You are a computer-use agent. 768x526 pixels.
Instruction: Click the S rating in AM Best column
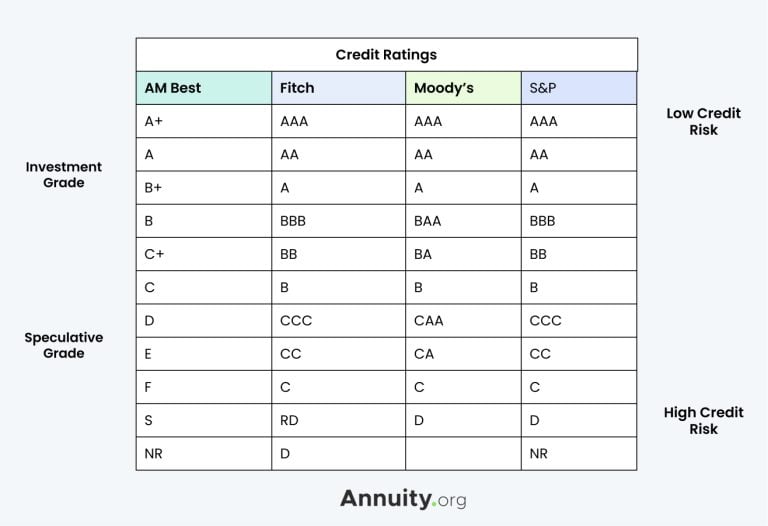149,420
